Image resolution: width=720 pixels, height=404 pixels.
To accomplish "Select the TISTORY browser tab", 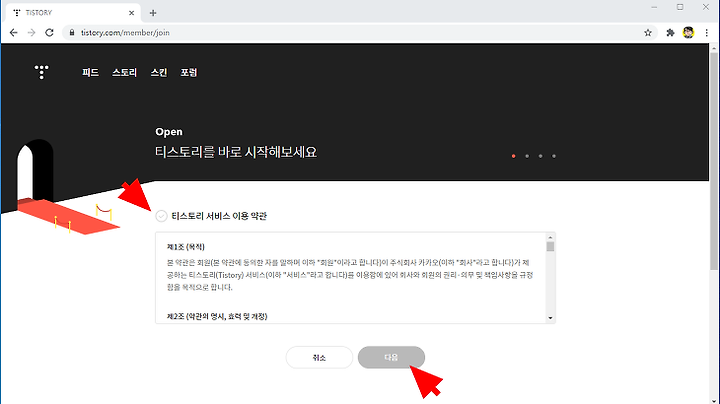I will pos(71,13).
